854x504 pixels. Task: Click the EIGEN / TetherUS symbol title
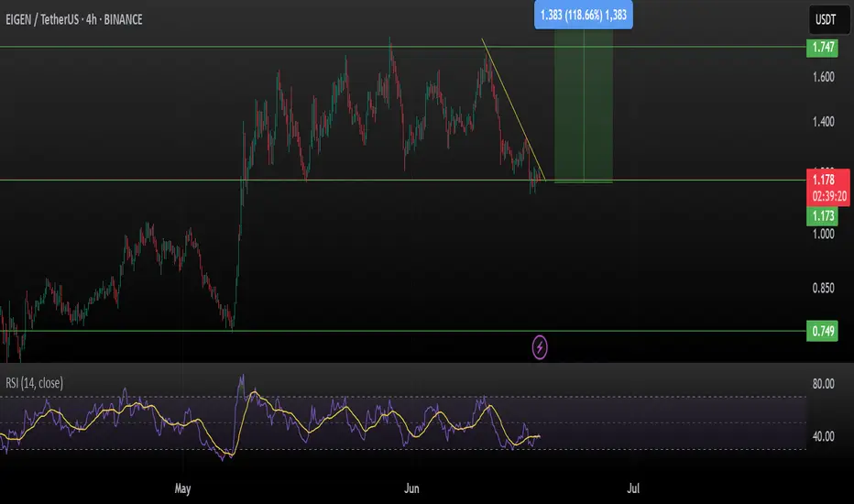coord(74,19)
